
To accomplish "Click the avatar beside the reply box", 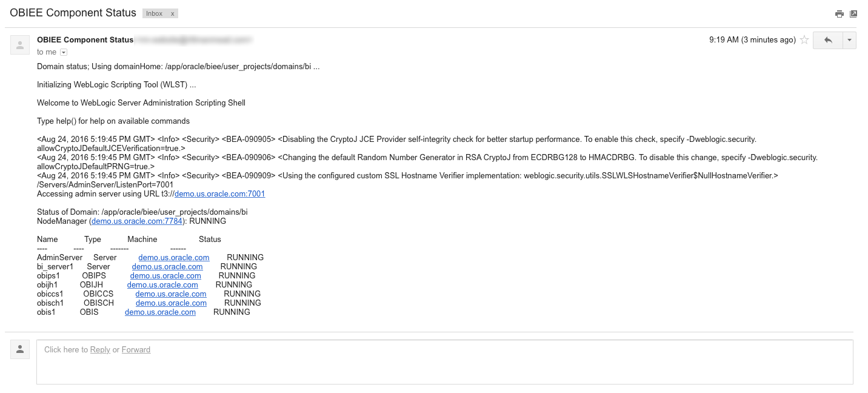I will [x=20, y=349].
